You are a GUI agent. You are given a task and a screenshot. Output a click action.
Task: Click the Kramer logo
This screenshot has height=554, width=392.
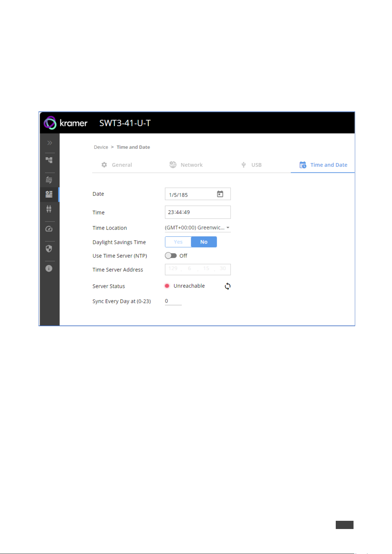(x=65, y=123)
